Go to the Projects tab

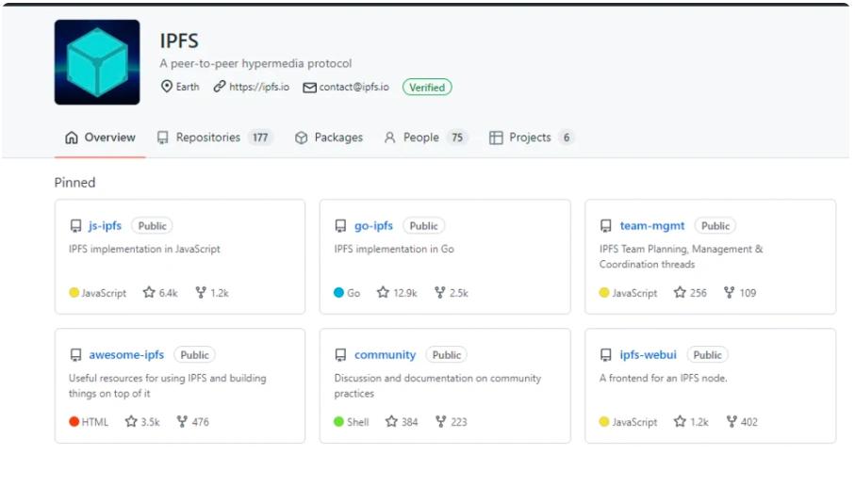[531, 138]
